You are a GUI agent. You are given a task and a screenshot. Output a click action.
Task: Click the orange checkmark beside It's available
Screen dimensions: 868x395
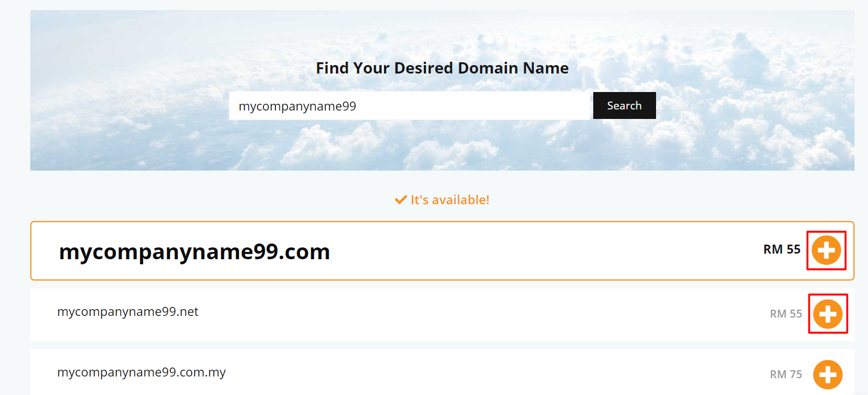click(x=400, y=199)
